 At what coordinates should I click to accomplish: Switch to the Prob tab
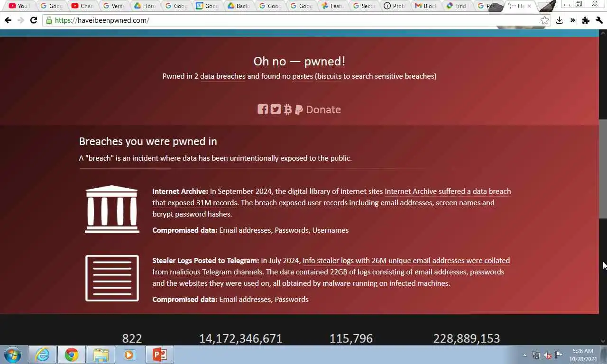395,6
